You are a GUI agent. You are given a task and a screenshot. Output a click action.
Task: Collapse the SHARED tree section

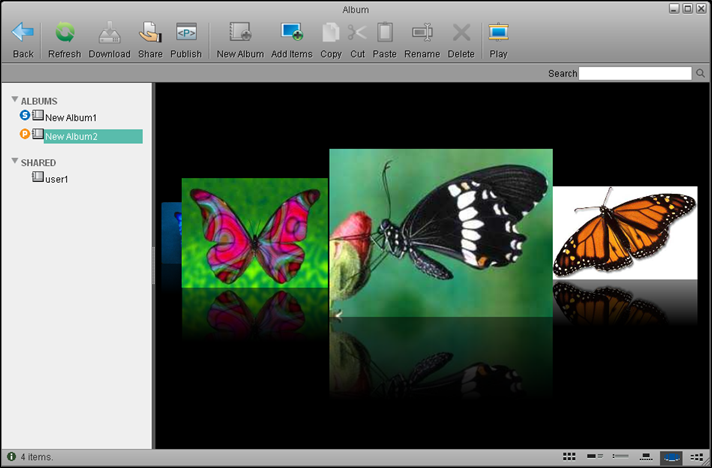point(15,161)
